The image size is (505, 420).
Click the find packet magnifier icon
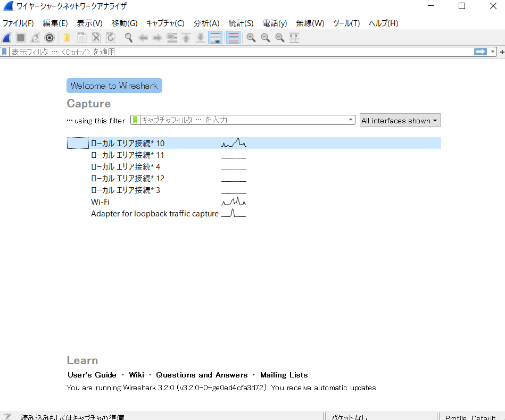coord(128,38)
